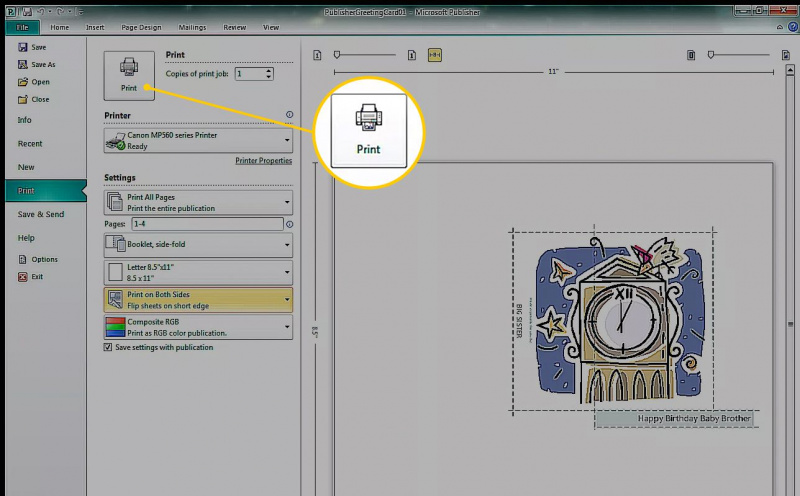
Task: Click the Options icon in sidebar
Action: click(22, 259)
